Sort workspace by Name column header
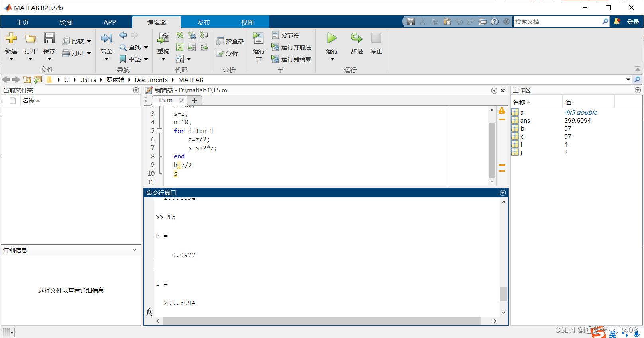The image size is (644, 338). coord(536,102)
